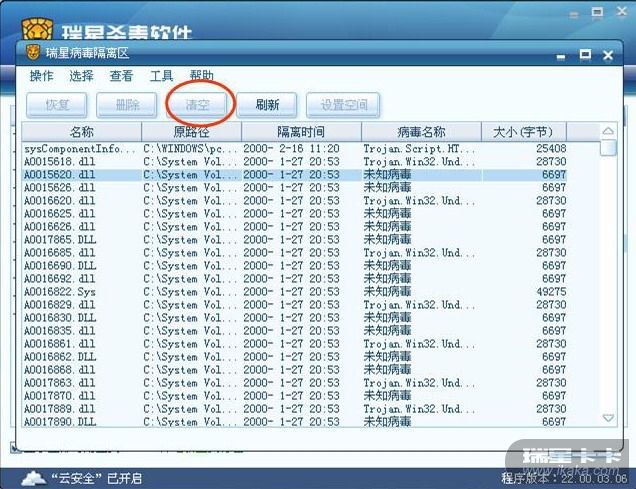Click the 程序版本 22.00.03.06 text

564,478
